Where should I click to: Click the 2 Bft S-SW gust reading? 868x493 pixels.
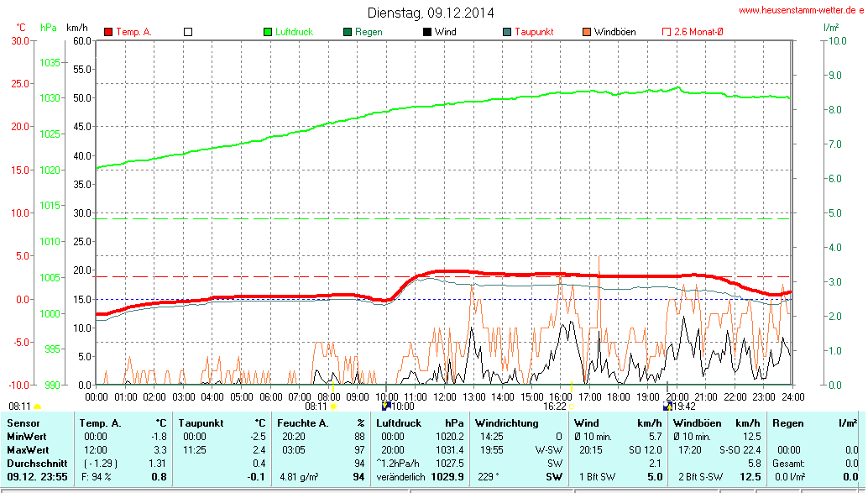click(x=701, y=476)
